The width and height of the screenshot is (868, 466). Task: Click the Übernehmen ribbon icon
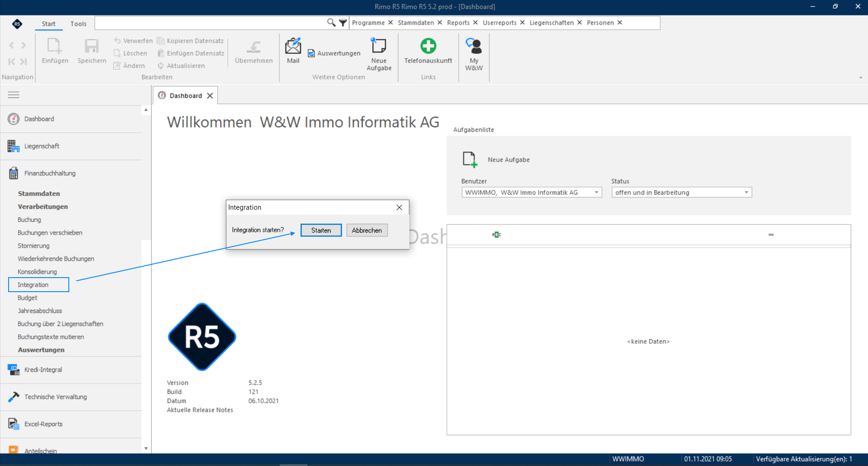254,46
